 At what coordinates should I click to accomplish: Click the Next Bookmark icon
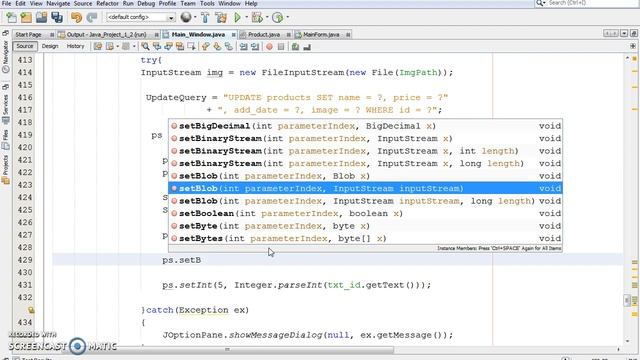(217, 47)
